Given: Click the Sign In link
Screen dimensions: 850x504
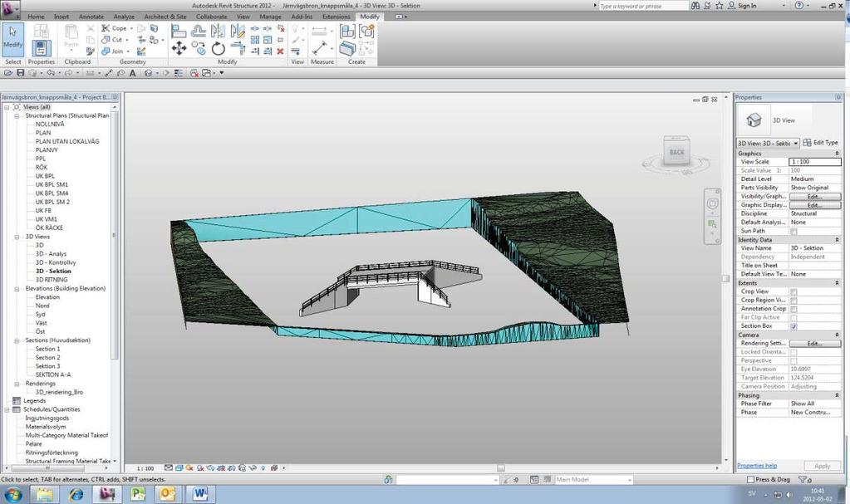Looking at the screenshot, I should (747, 6).
